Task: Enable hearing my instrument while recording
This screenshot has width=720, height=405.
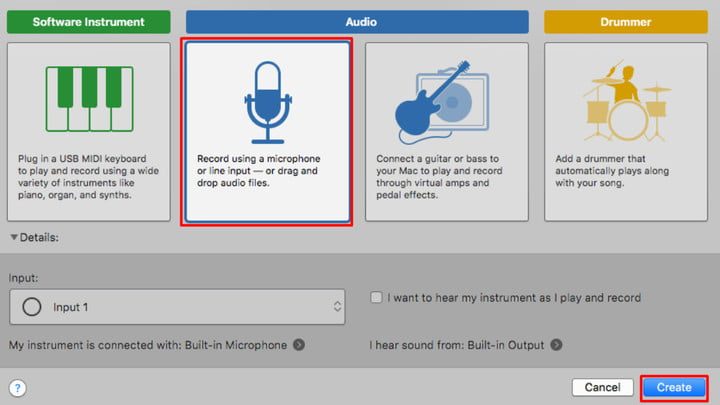Action: (x=376, y=298)
